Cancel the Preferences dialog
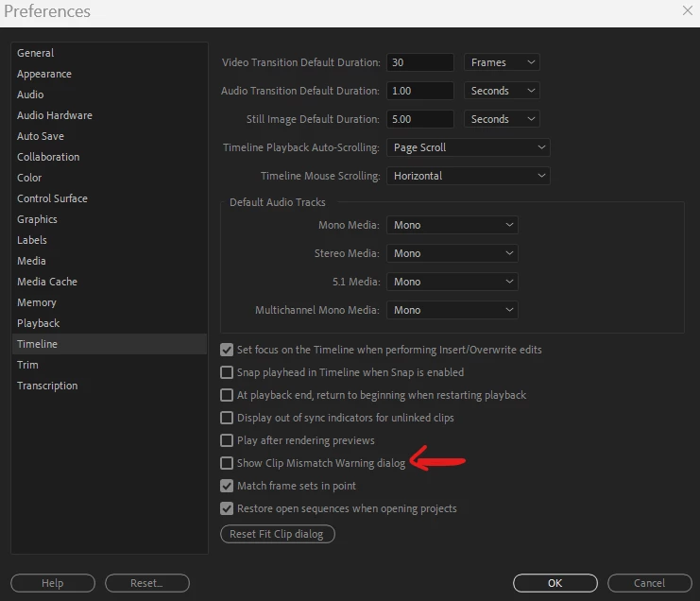Screen dimensions: 700x601 pos(650,583)
